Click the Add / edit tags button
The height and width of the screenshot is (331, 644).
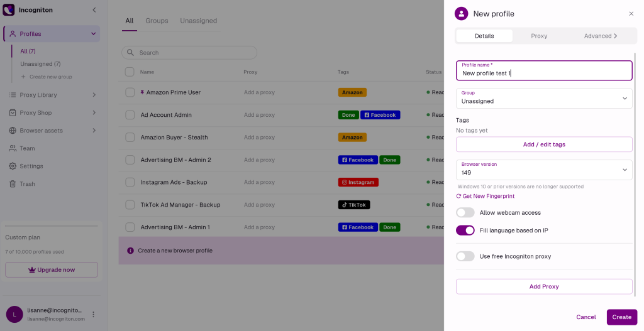coord(544,144)
